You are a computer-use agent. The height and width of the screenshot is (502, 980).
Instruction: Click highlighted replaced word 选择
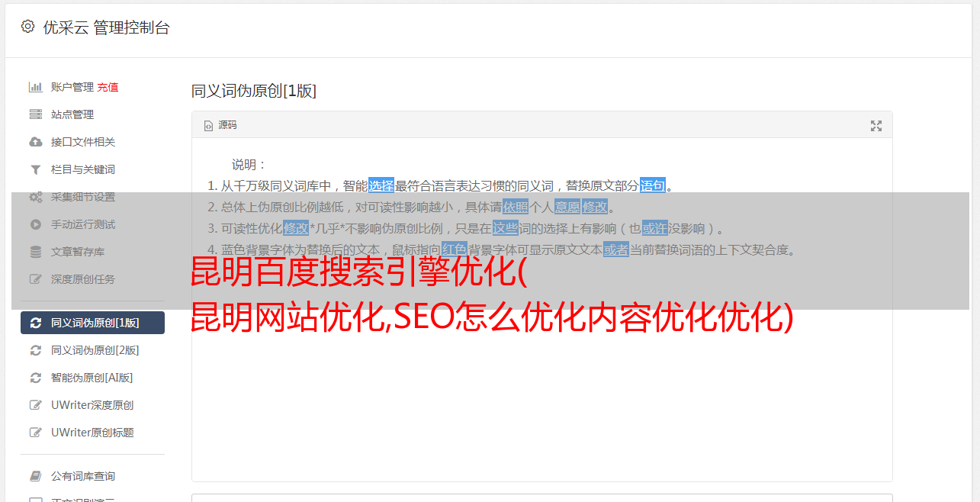click(381, 185)
